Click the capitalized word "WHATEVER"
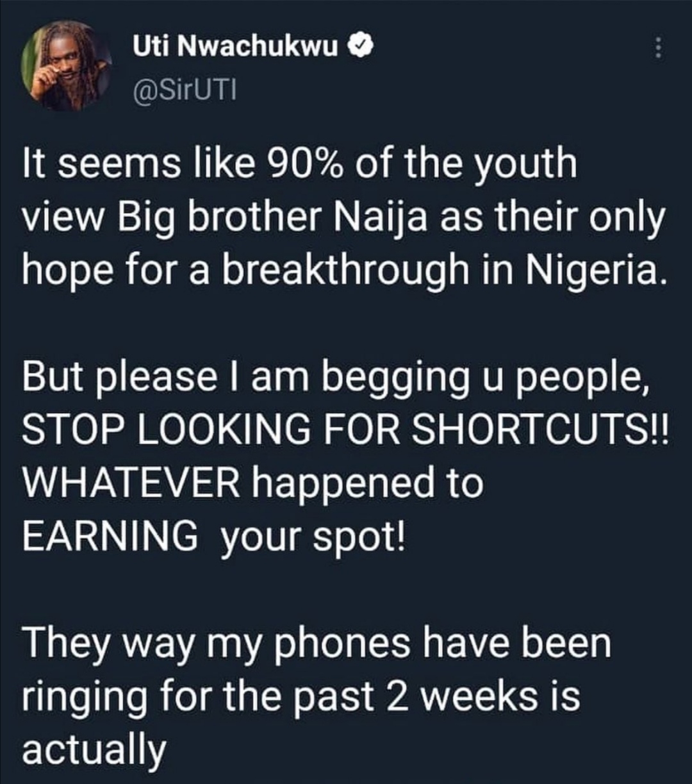 pos(131,484)
